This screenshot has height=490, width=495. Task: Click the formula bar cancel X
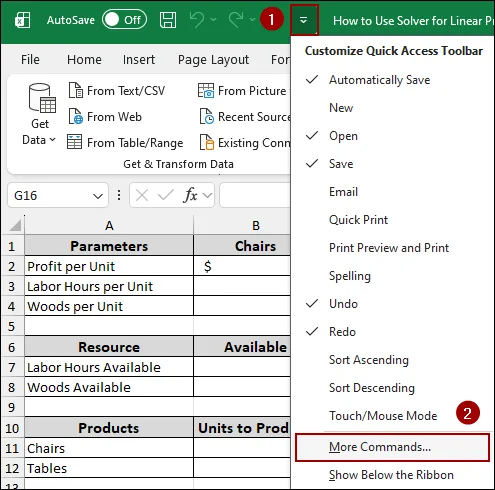[142, 195]
